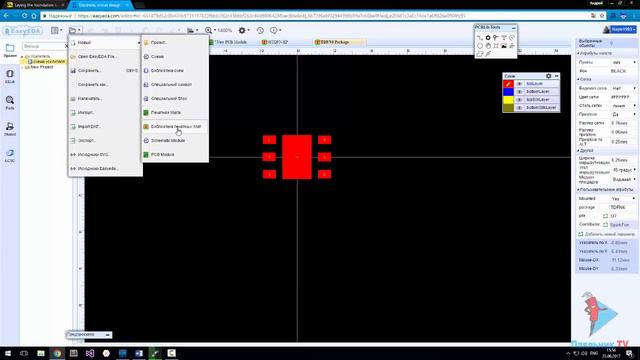Image resolution: width=640 pixels, height=360 pixels.
Task: Click the history clock toolbar icon
Action: (260, 30)
